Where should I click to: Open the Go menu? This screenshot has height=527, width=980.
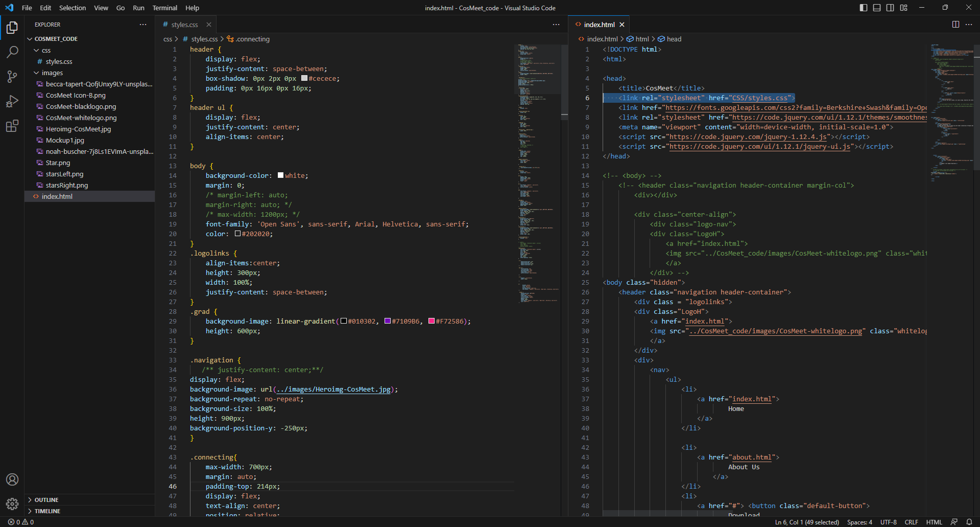click(121, 8)
